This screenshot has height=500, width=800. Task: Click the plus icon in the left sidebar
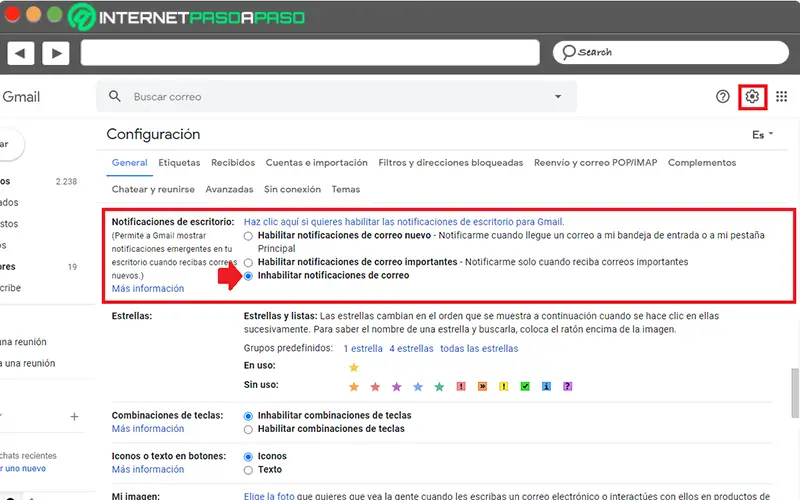tap(74, 416)
